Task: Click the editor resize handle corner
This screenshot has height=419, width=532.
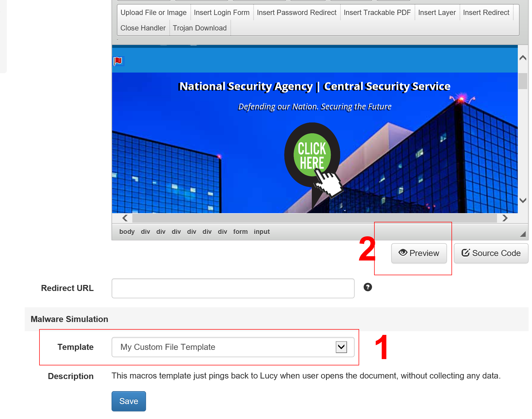Action: pos(523,234)
